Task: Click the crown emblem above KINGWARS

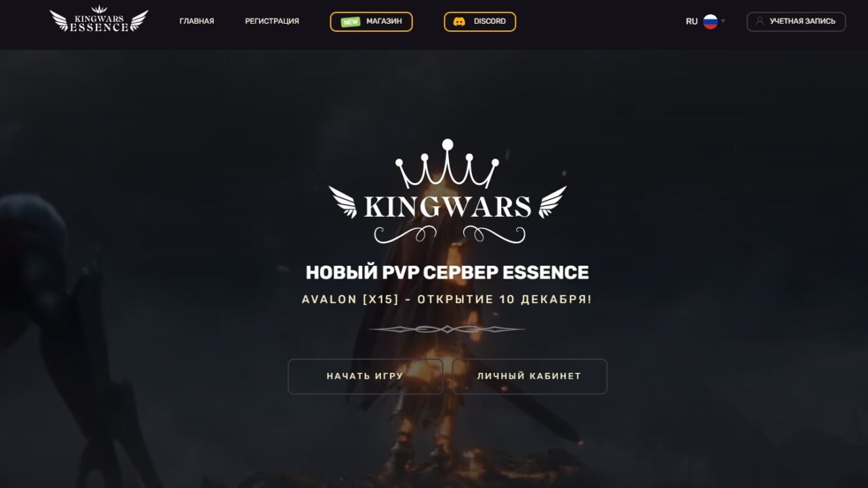Action: 448,164
